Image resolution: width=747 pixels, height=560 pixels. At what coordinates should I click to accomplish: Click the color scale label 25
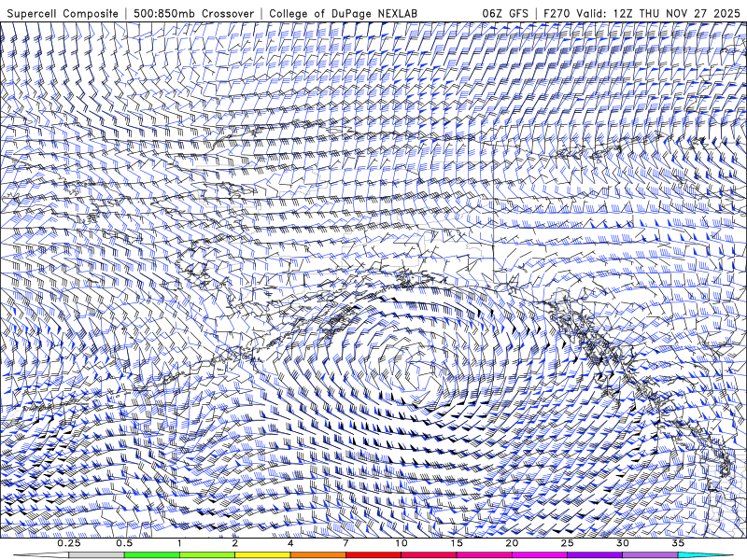567,543
